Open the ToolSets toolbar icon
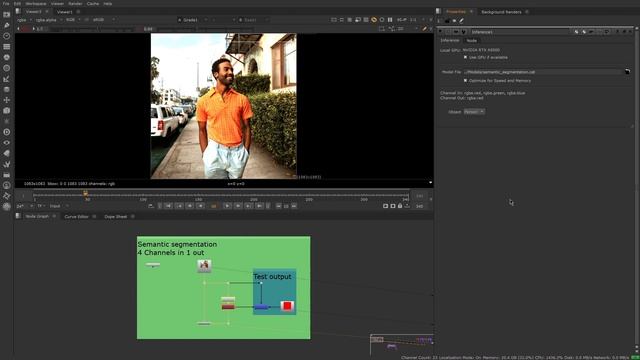The image size is (640, 360). (x=7, y=164)
